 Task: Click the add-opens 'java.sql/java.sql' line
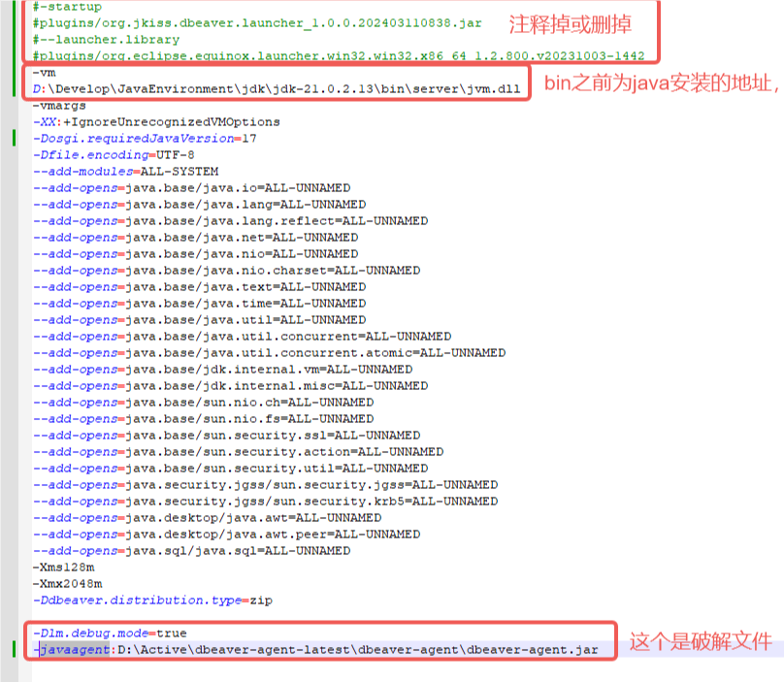pyautogui.click(x=191, y=551)
